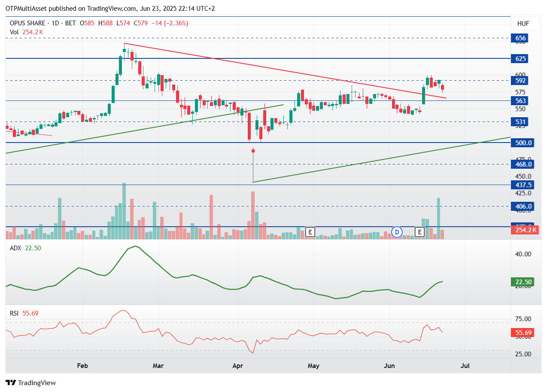Click the 437.5 price level label

coord(523,185)
